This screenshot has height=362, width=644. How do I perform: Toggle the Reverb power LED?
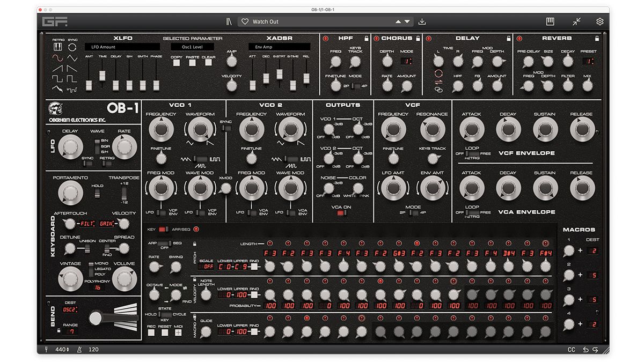(x=519, y=39)
